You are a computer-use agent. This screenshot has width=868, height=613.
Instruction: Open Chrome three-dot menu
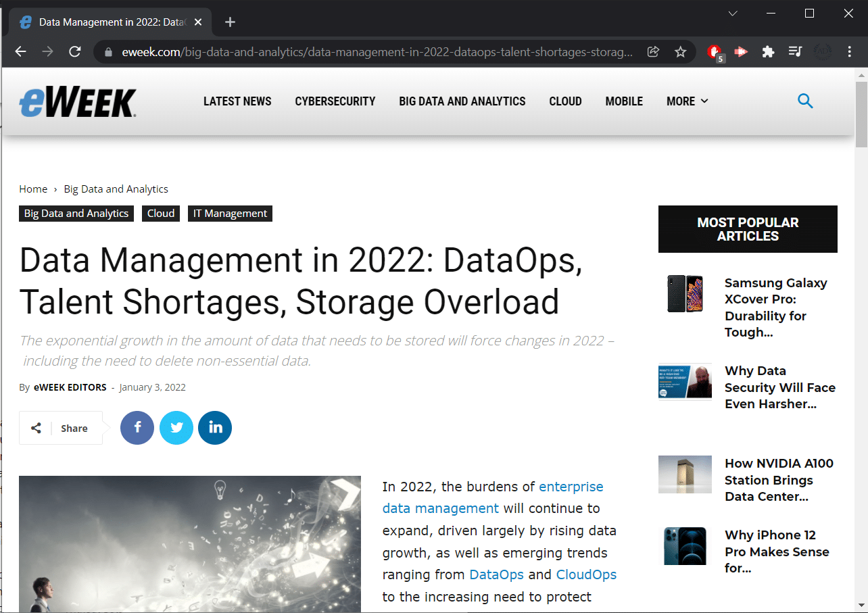click(850, 51)
